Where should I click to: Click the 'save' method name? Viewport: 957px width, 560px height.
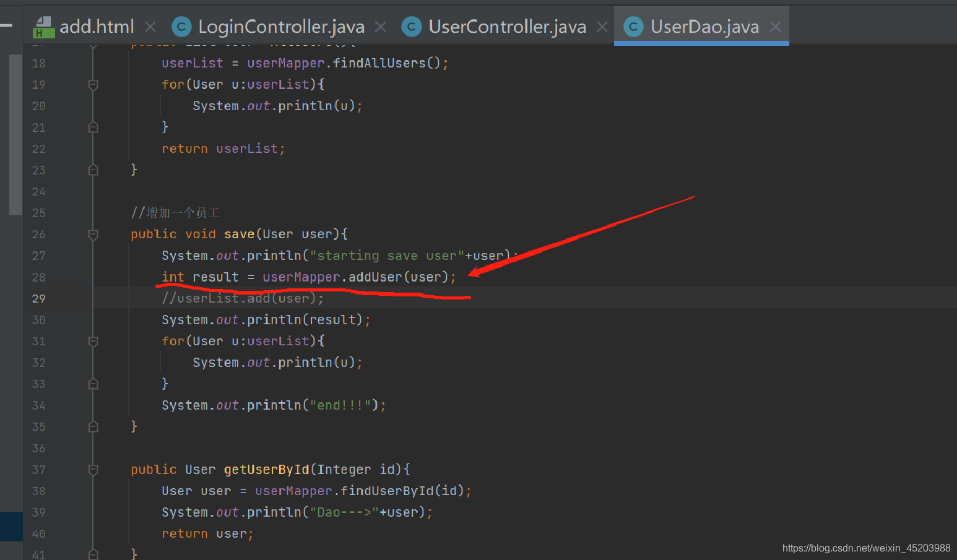point(239,235)
